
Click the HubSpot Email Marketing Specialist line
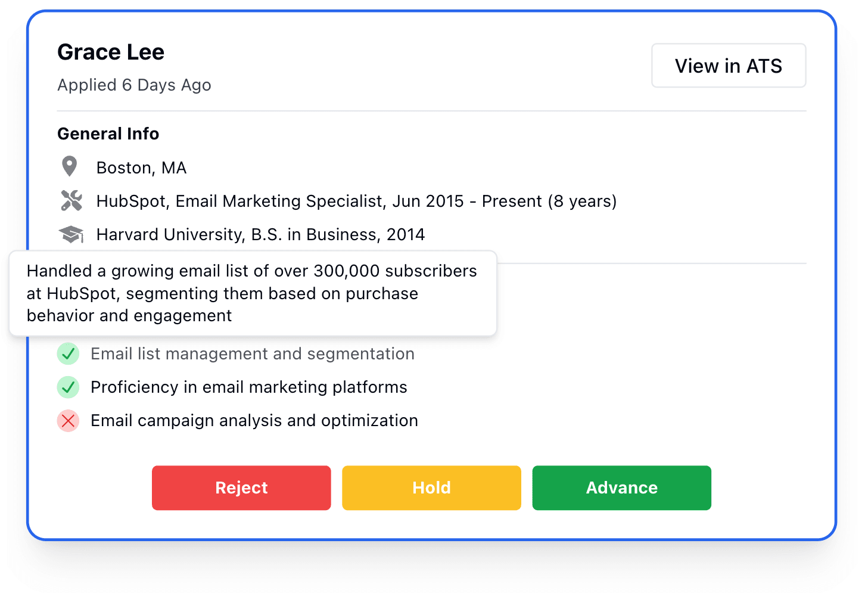(356, 201)
